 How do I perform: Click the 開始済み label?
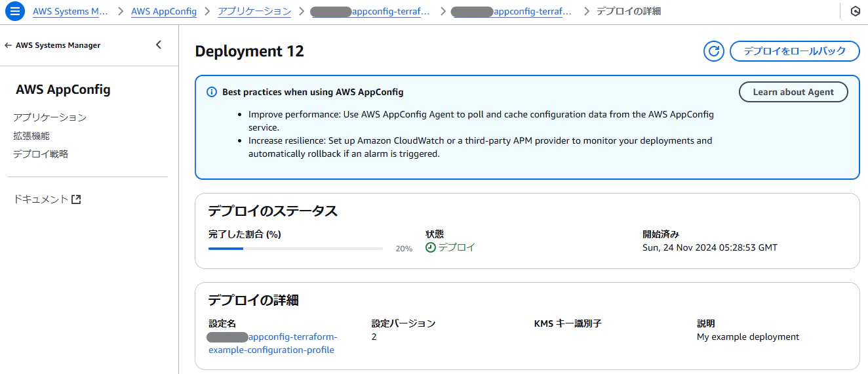tap(661, 234)
